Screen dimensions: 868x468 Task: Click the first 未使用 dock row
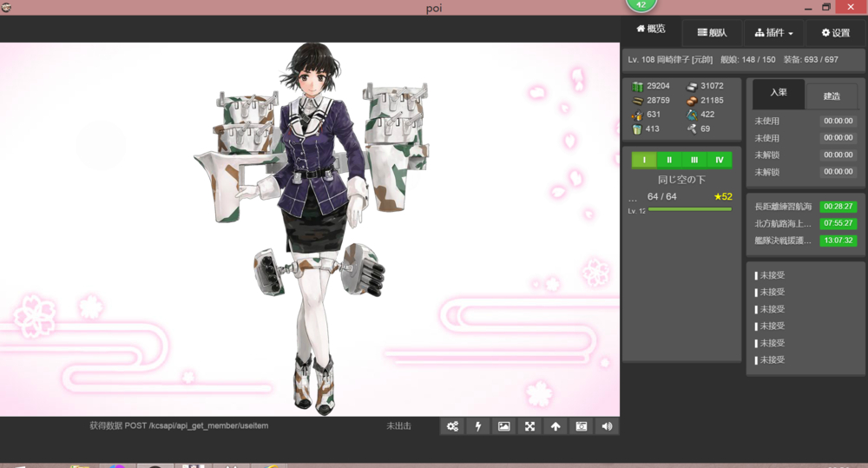[x=806, y=121]
